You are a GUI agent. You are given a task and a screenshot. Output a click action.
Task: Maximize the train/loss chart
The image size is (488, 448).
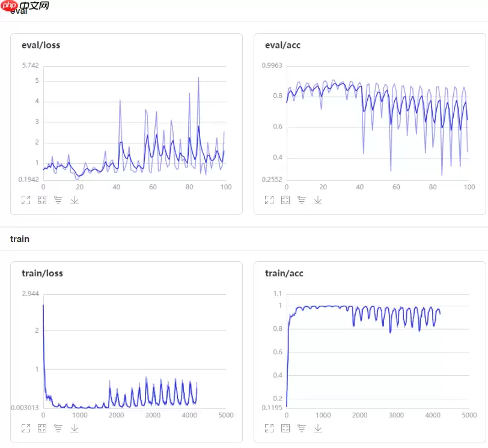click(26, 428)
